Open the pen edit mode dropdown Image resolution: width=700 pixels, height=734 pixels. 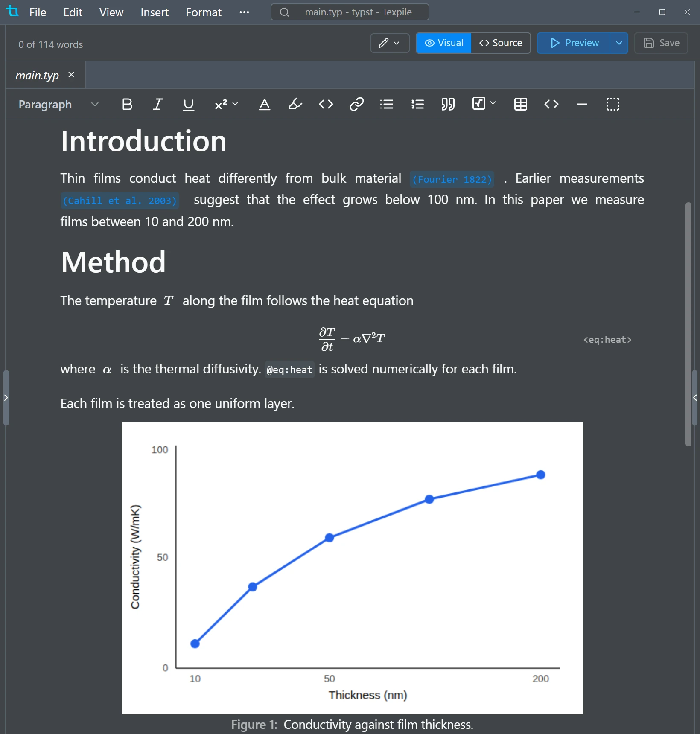[390, 43]
